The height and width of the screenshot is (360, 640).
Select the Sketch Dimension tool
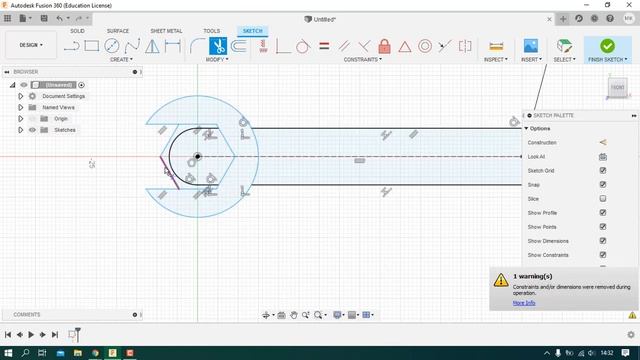tap(173, 46)
